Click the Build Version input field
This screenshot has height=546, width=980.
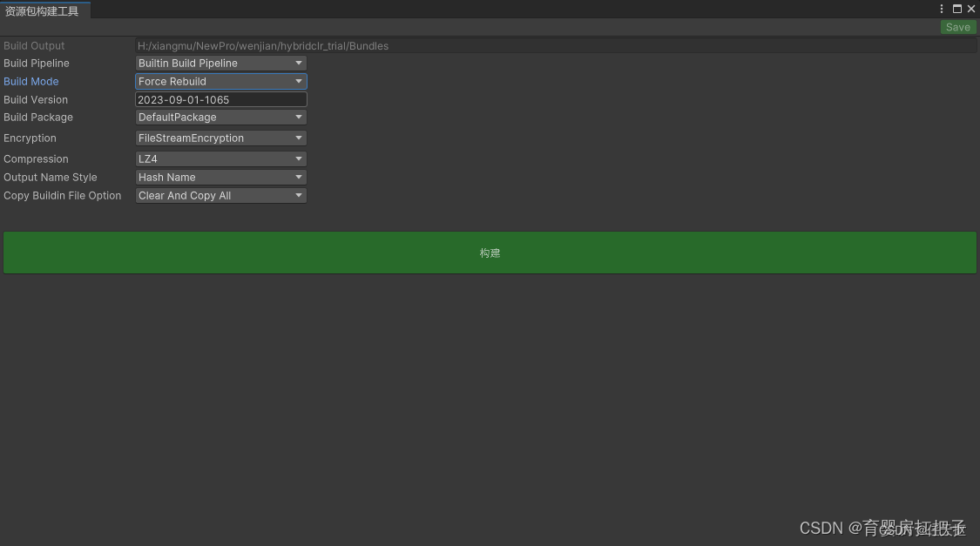point(220,99)
